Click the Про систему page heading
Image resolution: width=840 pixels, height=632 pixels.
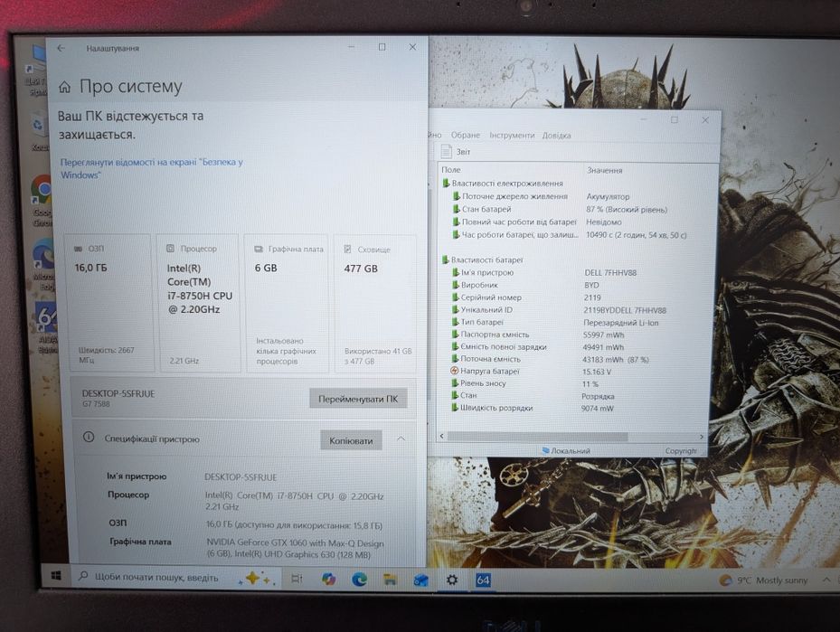pyautogui.click(x=131, y=87)
